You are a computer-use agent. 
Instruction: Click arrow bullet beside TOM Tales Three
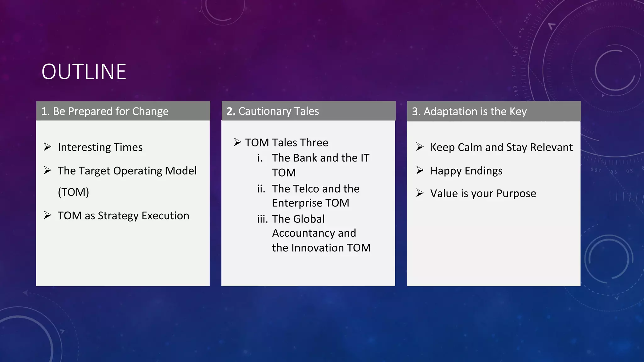237,142
